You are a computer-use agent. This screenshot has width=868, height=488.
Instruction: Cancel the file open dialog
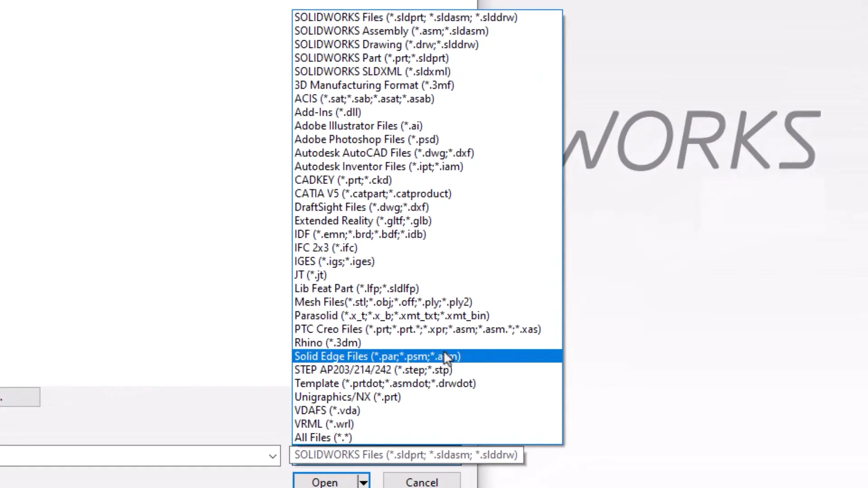tap(421, 482)
